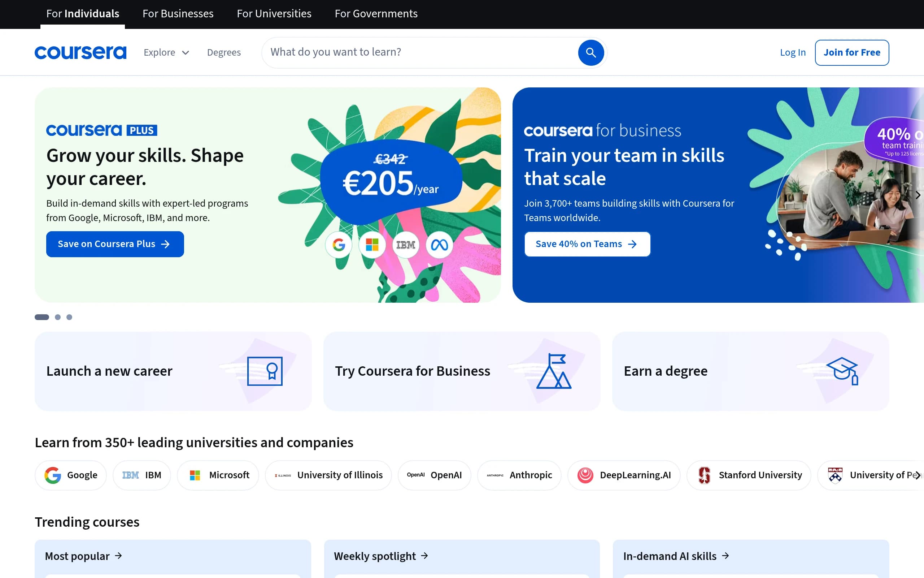Click the graduation cap icon on Earn a degree
Screen dimensions: 924x578
pyautogui.click(x=843, y=371)
